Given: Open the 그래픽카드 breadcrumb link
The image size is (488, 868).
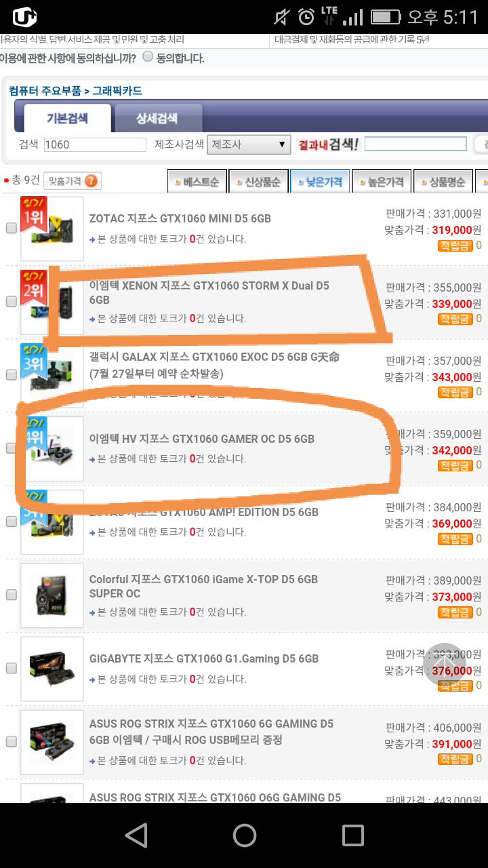Looking at the screenshot, I should click(x=117, y=90).
